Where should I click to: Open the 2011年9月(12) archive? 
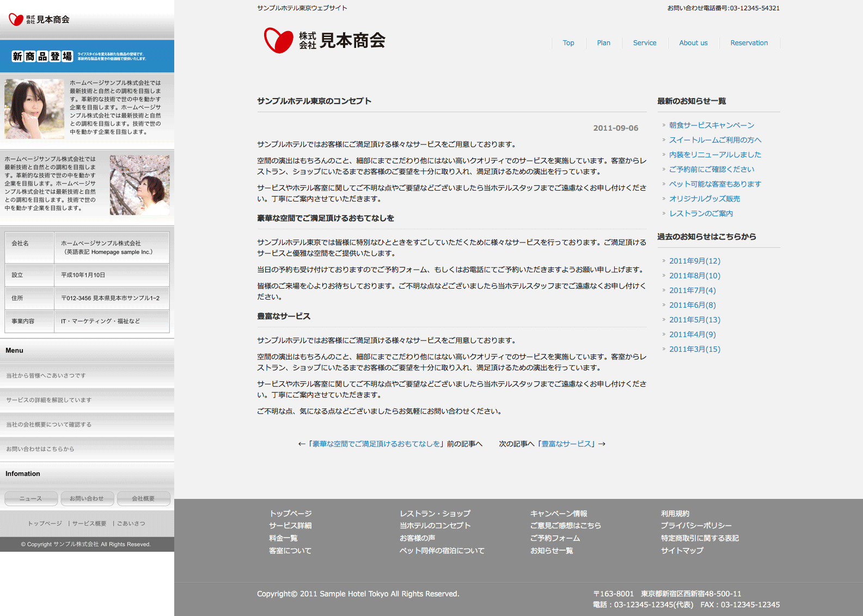point(694,261)
